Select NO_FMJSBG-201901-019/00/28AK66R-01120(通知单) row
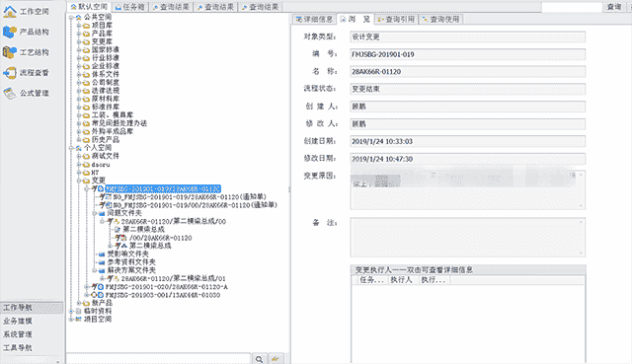Viewport: 632px width, 364px height. point(196,205)
